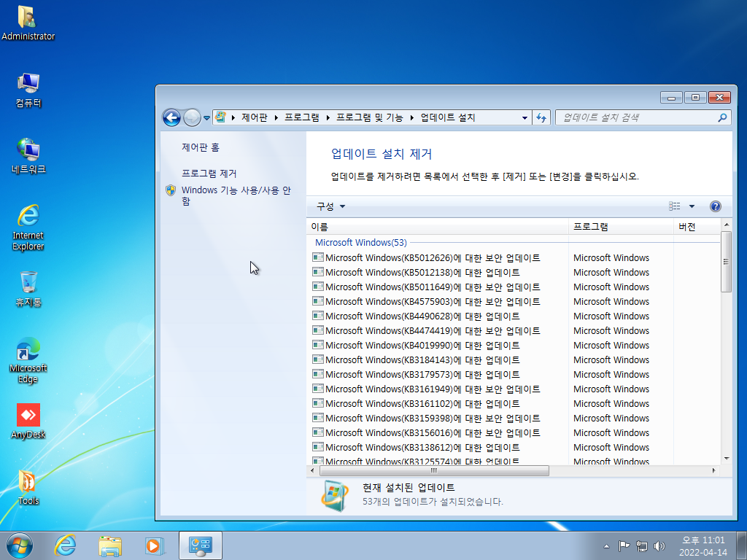Screen dimensions: 747x560
Task: Open Windows 기능 사용/사용 안 함 link
Action: (x=236, y=195)
